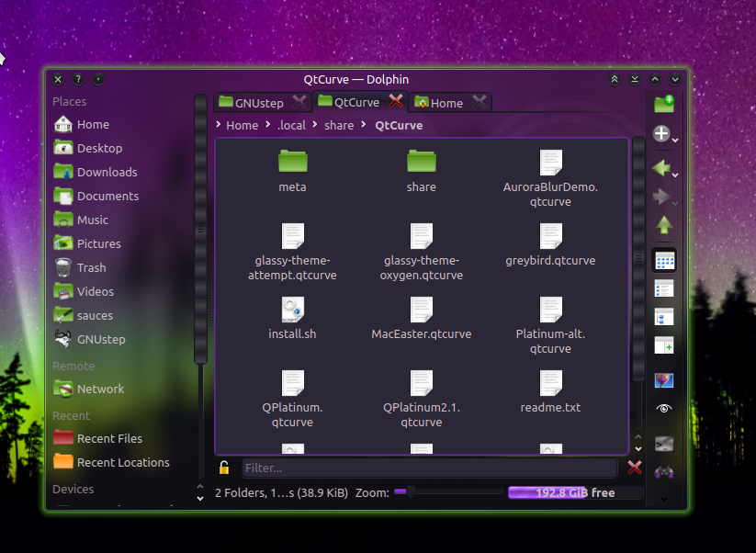Select install.sh script file
This screenshot has width=756, height=553.
(x=292, y=318)
